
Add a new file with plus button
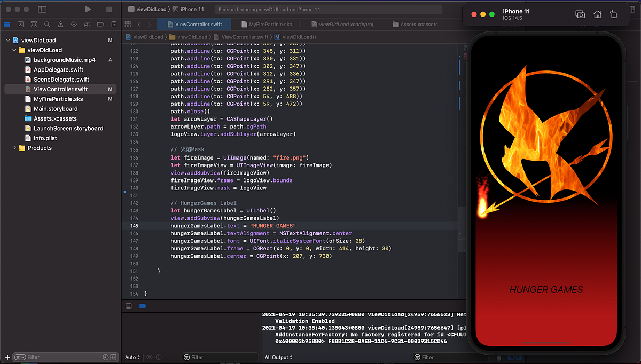tap(7, 357)
